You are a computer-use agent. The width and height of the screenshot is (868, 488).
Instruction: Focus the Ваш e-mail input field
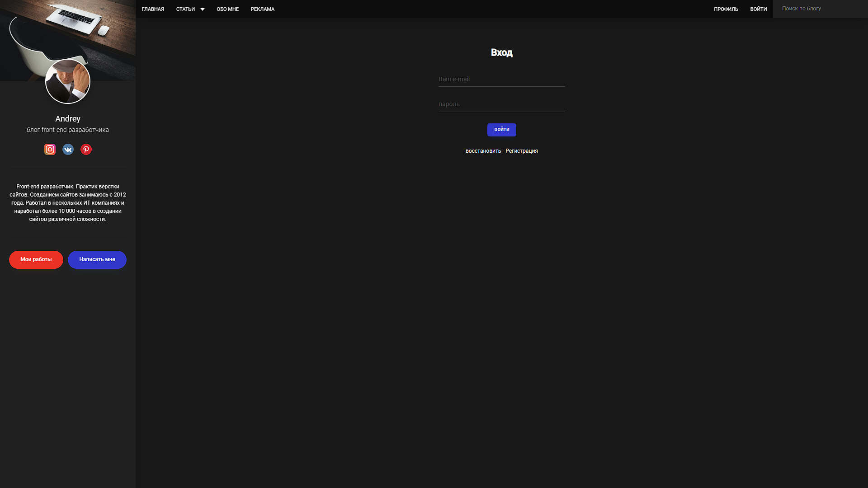pos(502,79)
